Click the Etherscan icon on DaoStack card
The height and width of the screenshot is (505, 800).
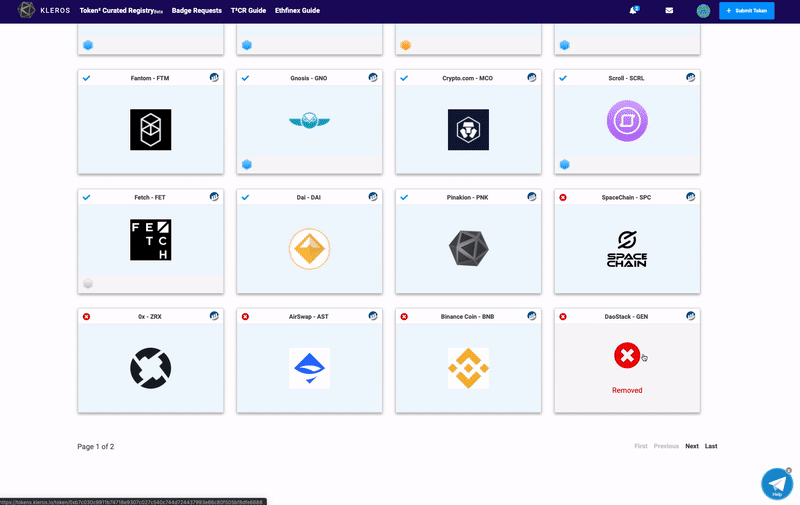click(x=690, y=316)
